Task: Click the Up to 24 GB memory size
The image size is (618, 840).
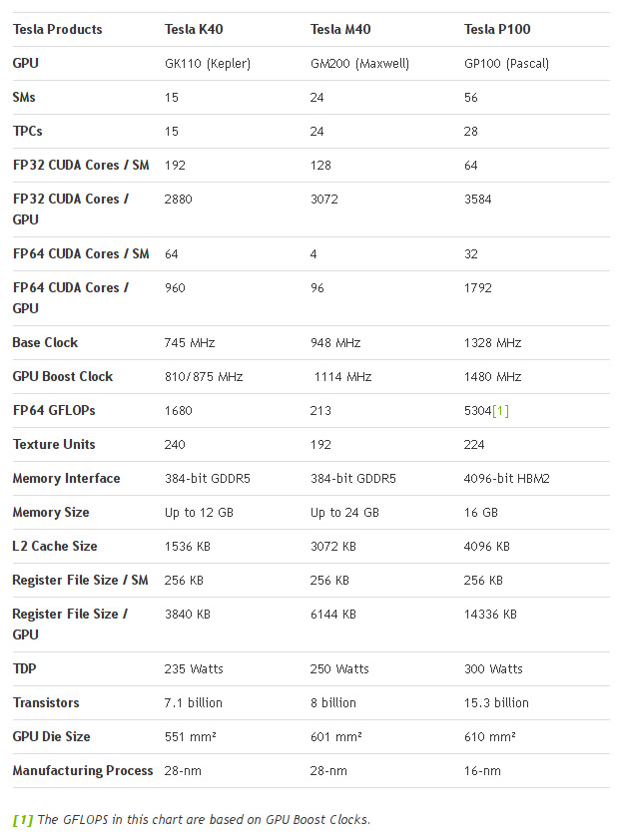Action: click(344, 513)
